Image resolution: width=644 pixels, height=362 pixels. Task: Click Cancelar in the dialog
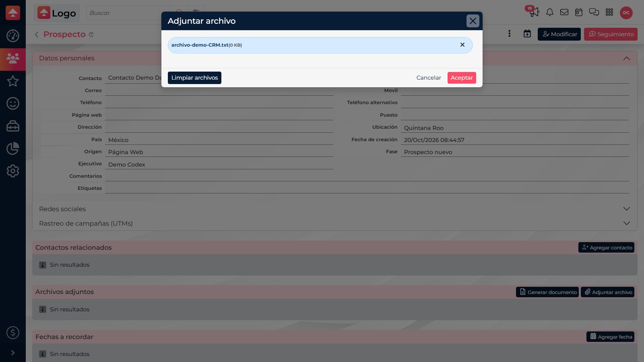[429, 78]
